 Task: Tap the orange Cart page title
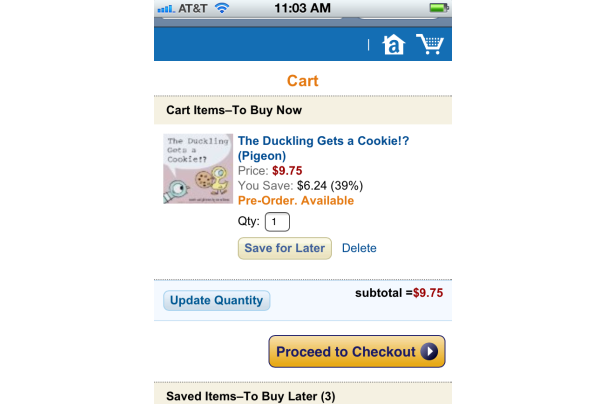coord(302,80)
